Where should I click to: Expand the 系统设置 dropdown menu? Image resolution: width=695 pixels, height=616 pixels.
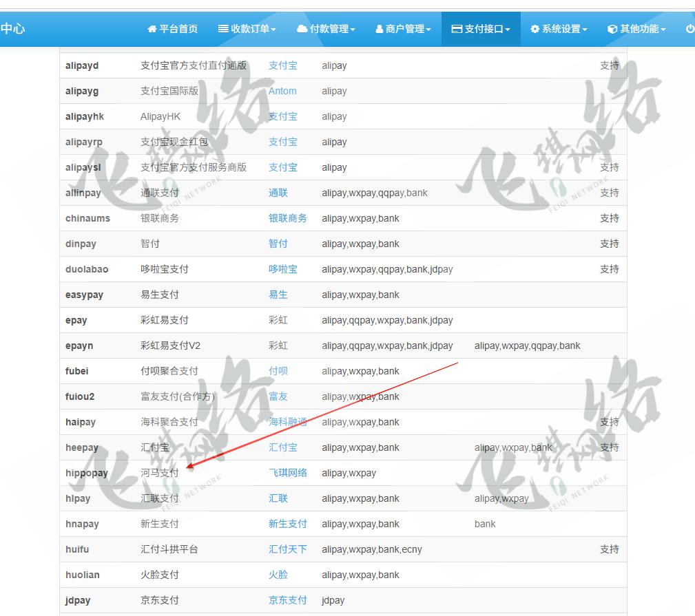(559, 29)
